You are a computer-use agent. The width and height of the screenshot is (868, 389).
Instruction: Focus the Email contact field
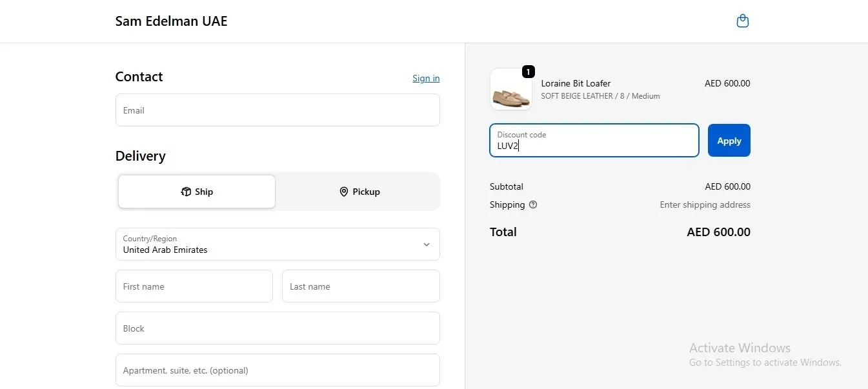[278, 110]
